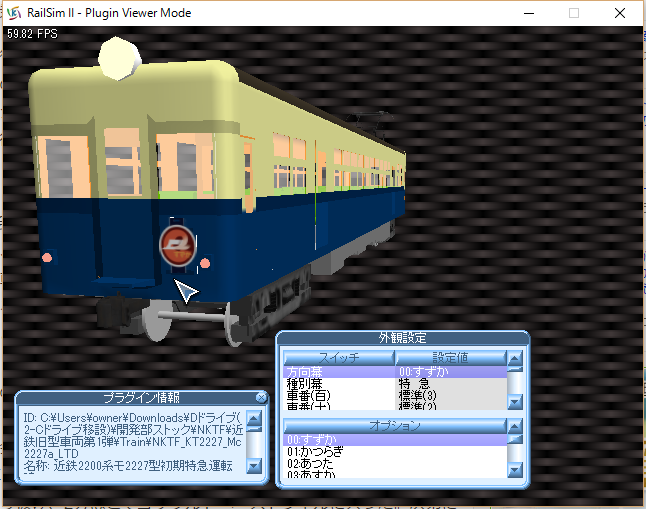Viewport: 646px width, 509px height.
Task: Click the round headmark on train front
Action: tap(178, 246)
